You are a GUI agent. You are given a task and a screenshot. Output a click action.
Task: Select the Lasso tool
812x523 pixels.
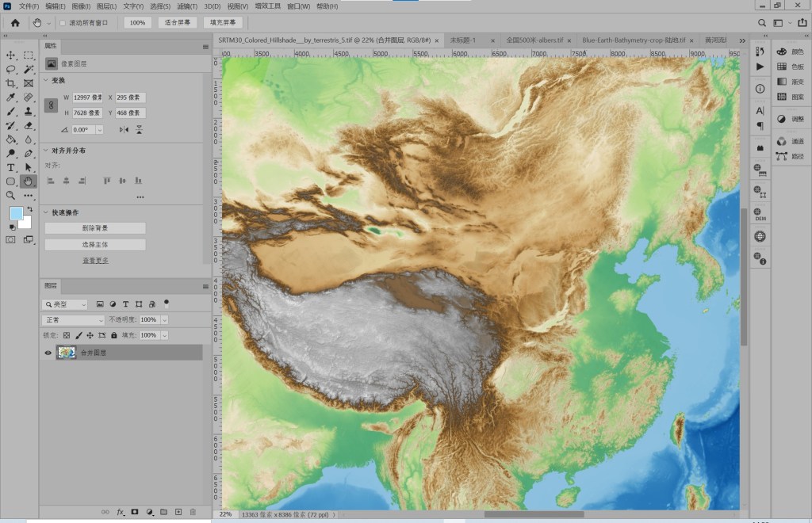click(x=11, y=70)
